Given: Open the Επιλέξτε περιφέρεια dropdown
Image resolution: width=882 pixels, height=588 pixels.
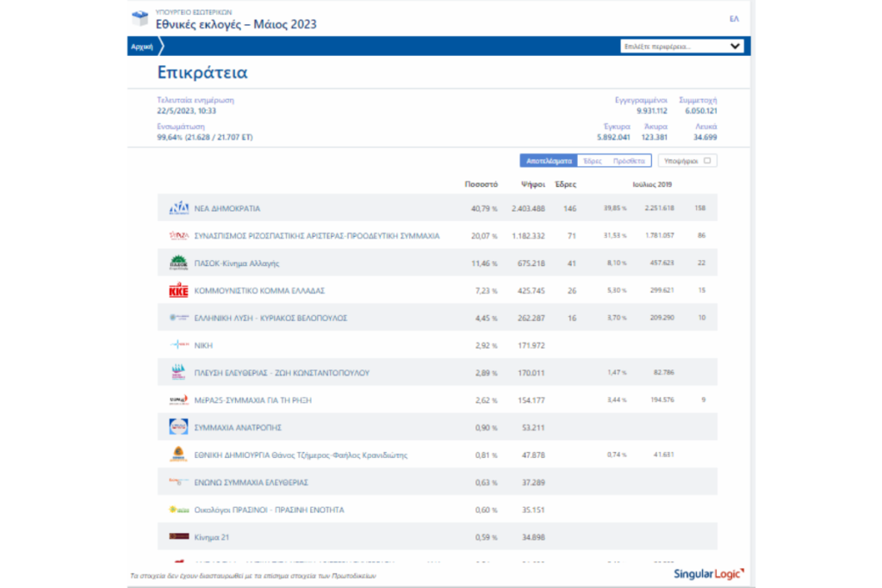Looking at the screenshot, I should (x=682, y=46).
